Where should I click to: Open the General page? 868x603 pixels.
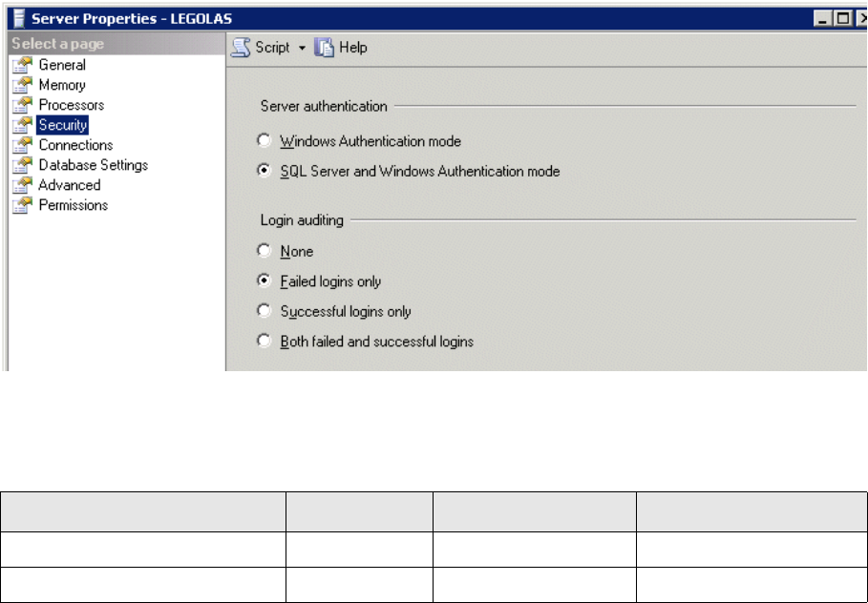62,65
